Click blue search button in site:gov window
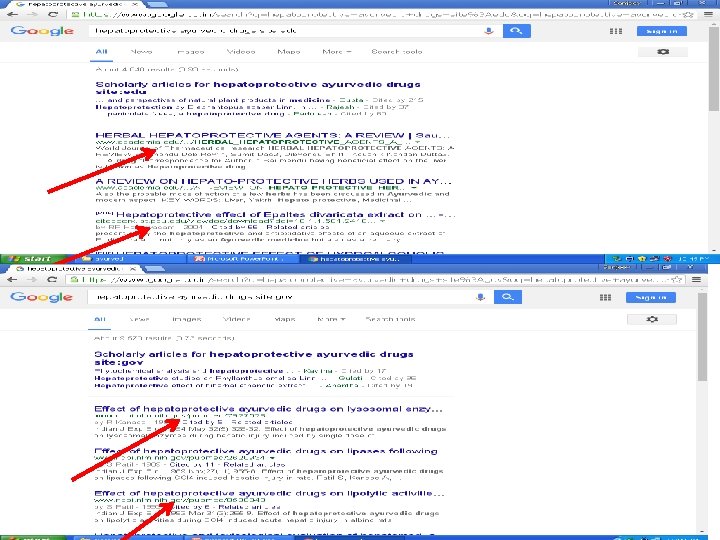Screen dimensions: 720x540 pos(507,297)
